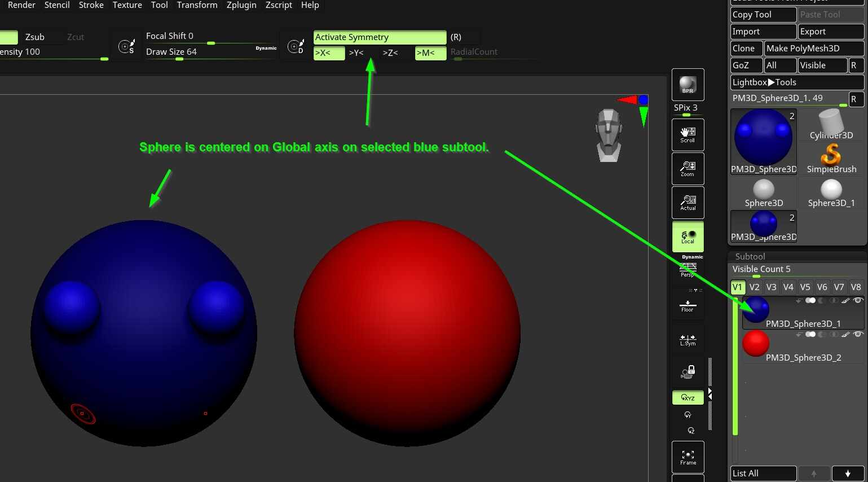Adjust the Draw Size slider
This screenshot has width=868, height=482.
point(211,53)
